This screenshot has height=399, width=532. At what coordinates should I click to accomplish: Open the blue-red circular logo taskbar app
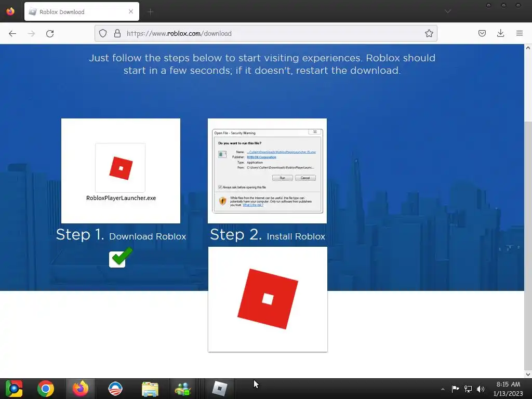(x=115, y=389)
